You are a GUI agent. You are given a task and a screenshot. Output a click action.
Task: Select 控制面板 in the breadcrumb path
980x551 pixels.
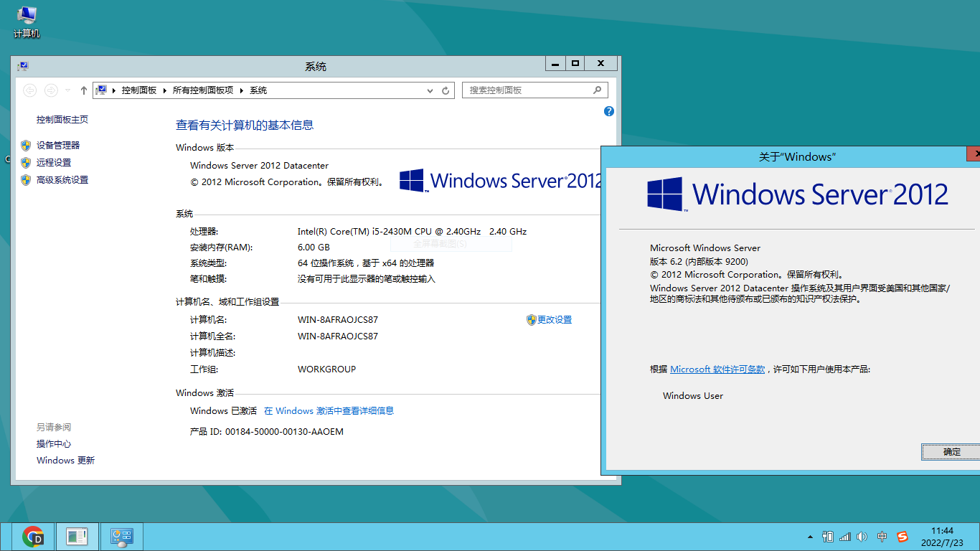click(x=139, y=90)
